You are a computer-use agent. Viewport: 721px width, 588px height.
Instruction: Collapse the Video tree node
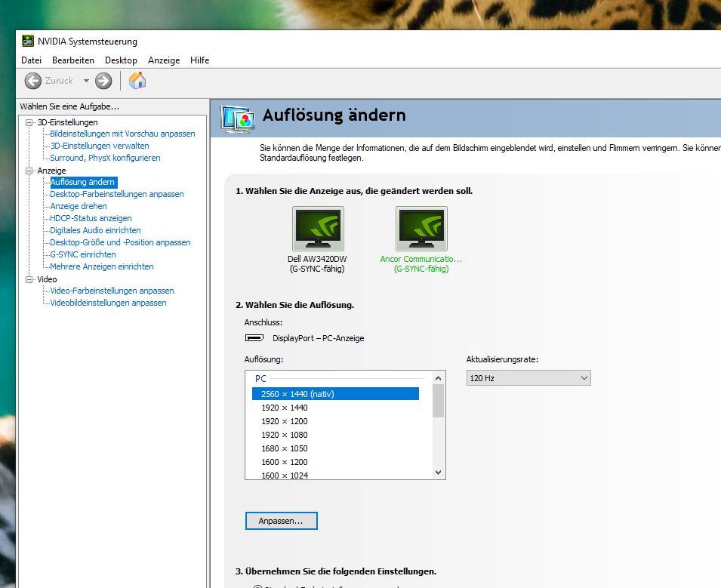point(29,279)
